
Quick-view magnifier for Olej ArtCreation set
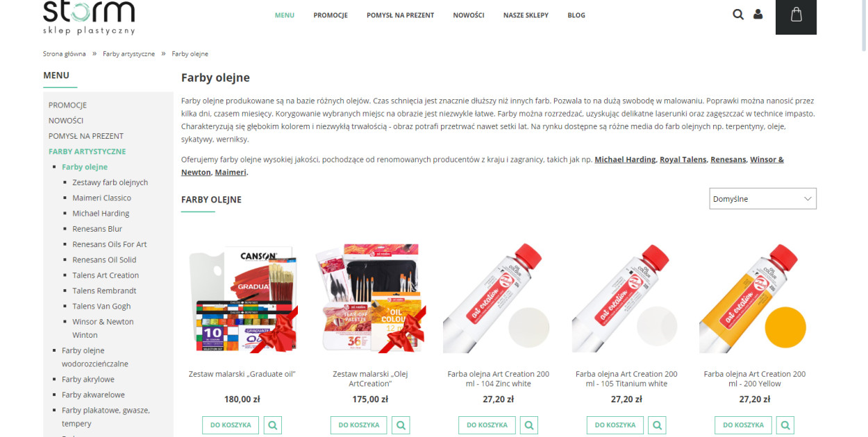pos(401,425)
